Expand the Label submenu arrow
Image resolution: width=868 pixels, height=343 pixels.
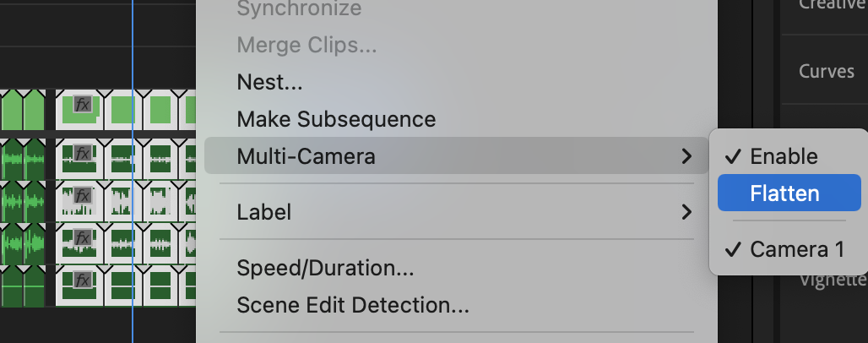coord(686,212)
